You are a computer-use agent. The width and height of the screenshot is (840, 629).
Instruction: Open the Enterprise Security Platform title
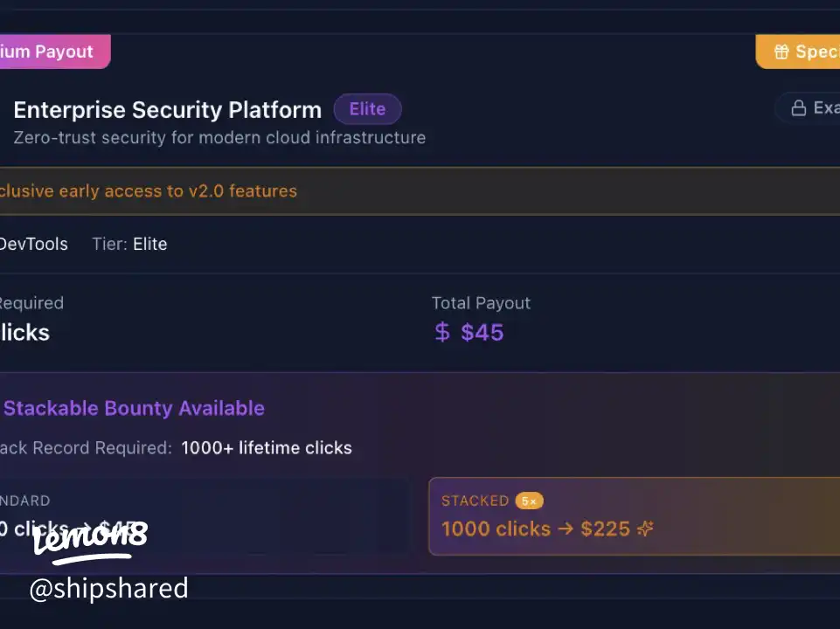tap(167, 110)
